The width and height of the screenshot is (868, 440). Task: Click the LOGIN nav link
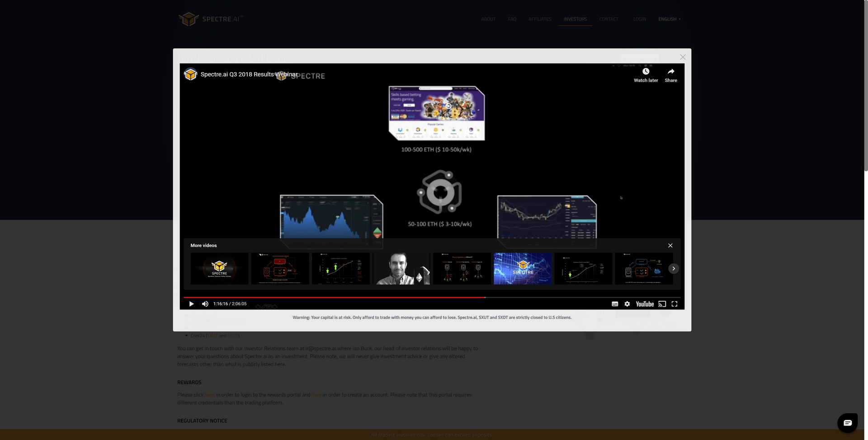pyautogui.click(x=639, y=19)
